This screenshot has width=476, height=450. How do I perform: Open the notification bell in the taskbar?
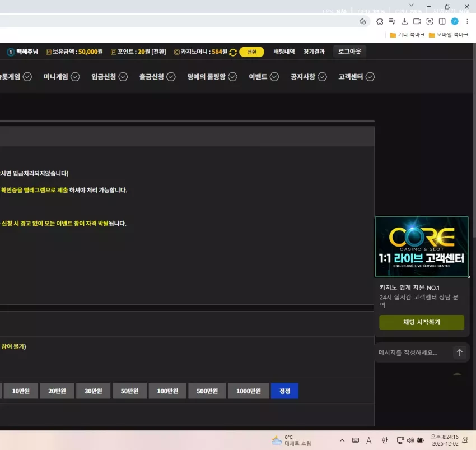pyautogui.click(x=465, y=440)
